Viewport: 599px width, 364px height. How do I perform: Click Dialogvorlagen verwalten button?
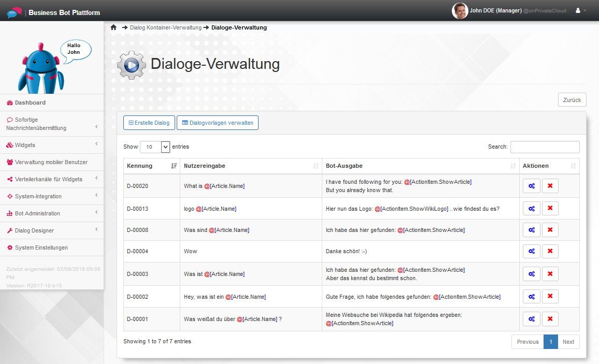[217, 123]
